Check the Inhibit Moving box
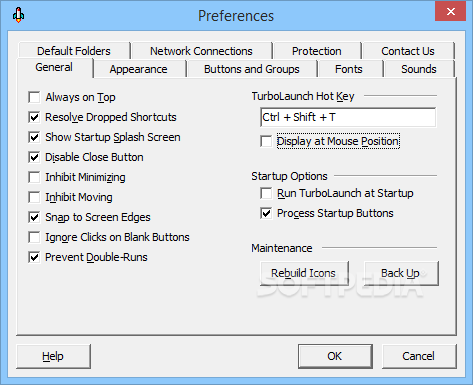Screen dimensions: 473x385 (34, 197)
